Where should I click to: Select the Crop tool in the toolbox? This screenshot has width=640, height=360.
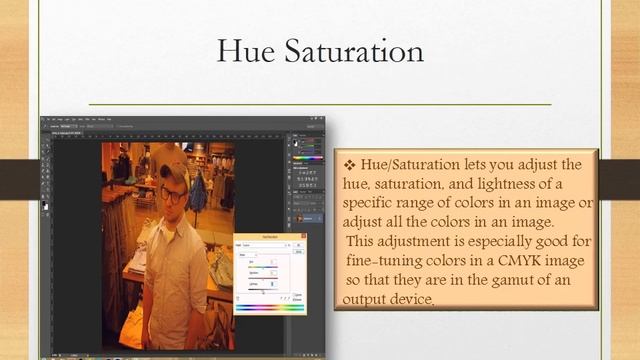click(x=43, y=152)
